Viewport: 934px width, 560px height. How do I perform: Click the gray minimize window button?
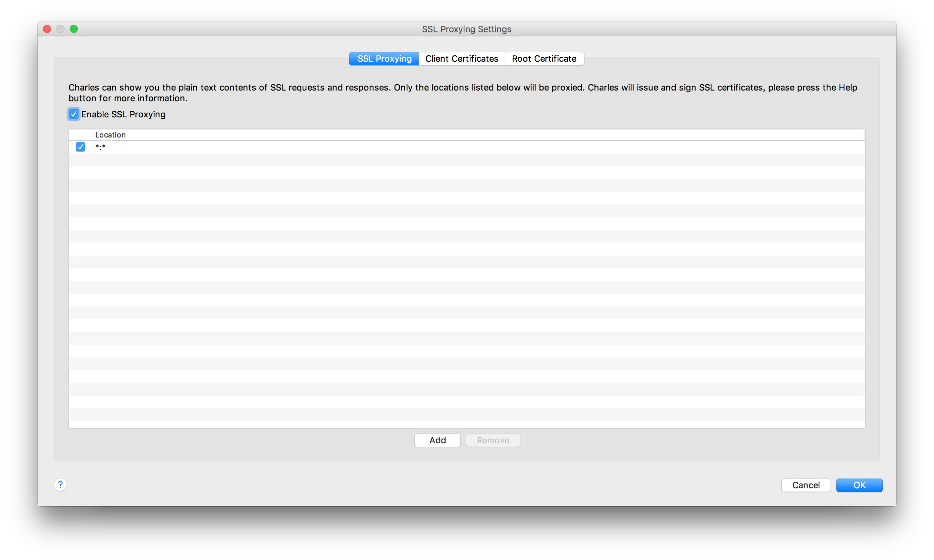point(60,29)
